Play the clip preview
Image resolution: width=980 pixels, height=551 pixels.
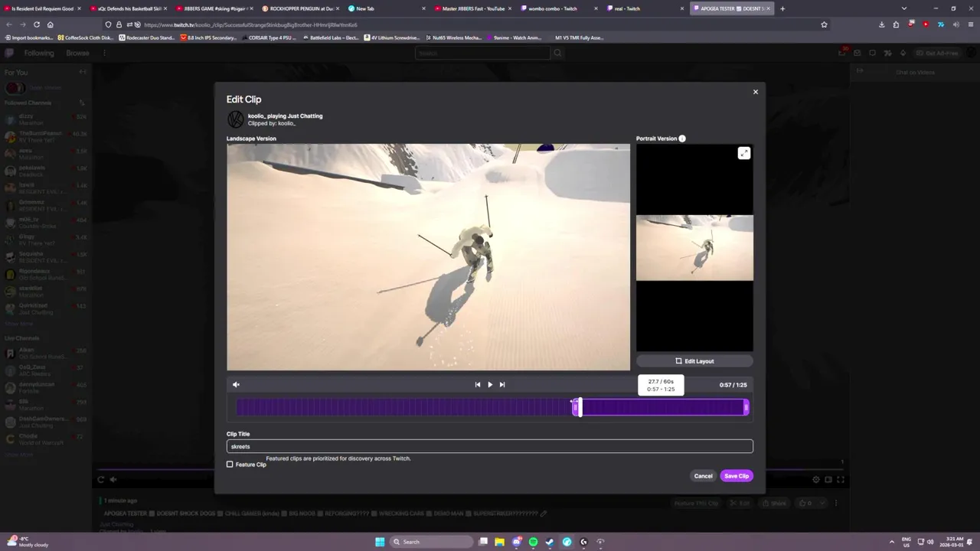(490, 385)
